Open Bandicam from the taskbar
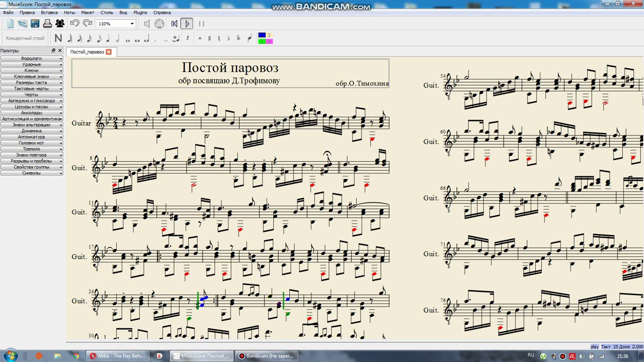Image resolution: width=644 pixels, height=362 pixels. point(266,356)
